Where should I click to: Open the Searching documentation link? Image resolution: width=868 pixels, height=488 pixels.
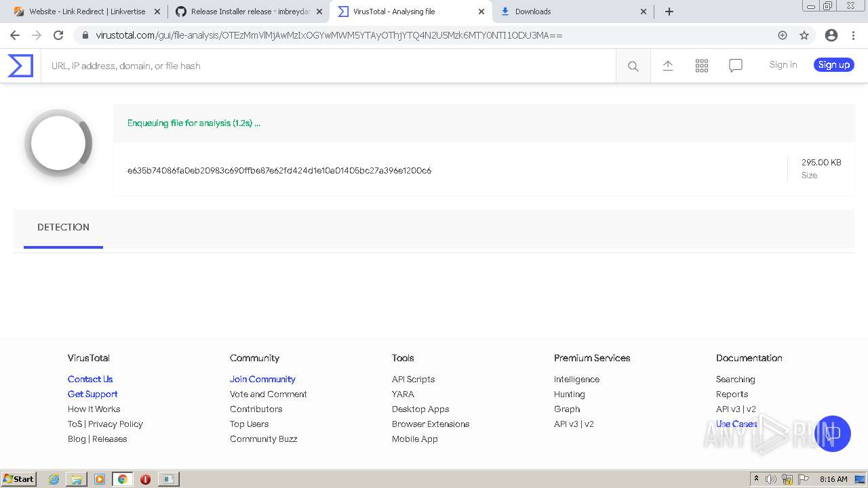click(735, 380)
